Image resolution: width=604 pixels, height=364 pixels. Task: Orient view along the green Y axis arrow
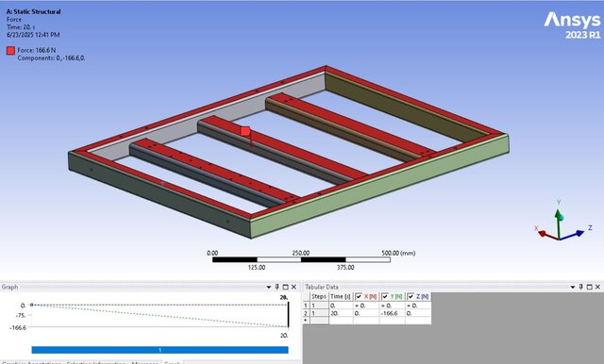point(558,213)
